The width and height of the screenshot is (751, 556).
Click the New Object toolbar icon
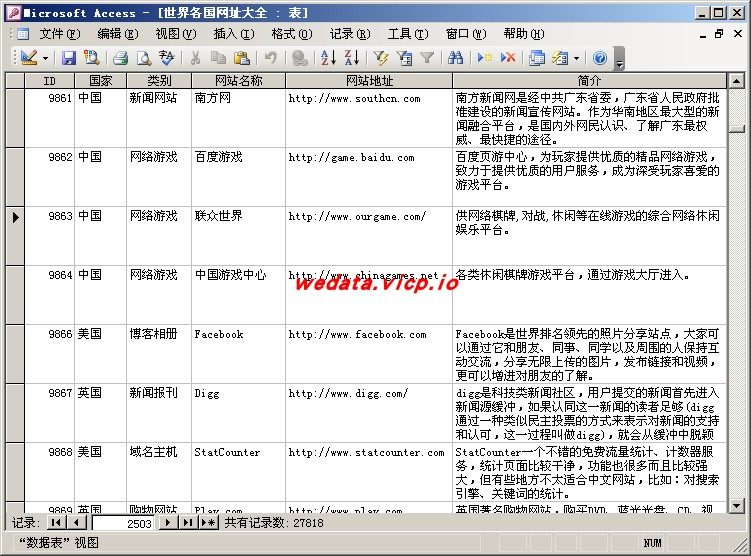(560, 58)
